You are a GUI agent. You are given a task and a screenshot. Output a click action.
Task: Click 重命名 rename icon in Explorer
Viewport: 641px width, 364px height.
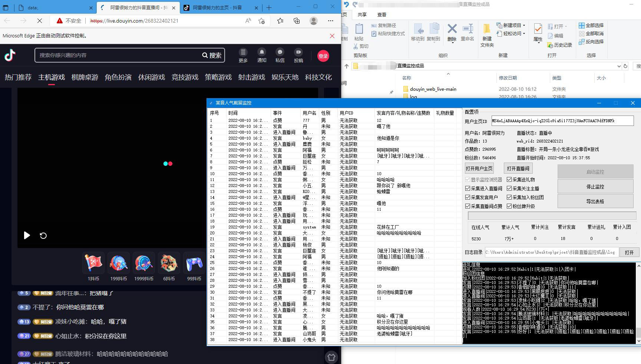tap(467, 32)
